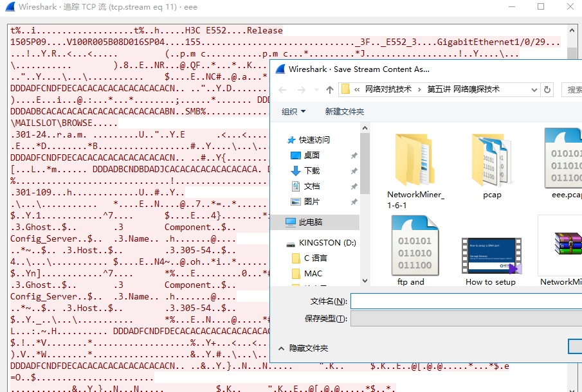Click the GigabitEthernet1/0/29 text in stream
582x392 pixels.
pos(491,42)
